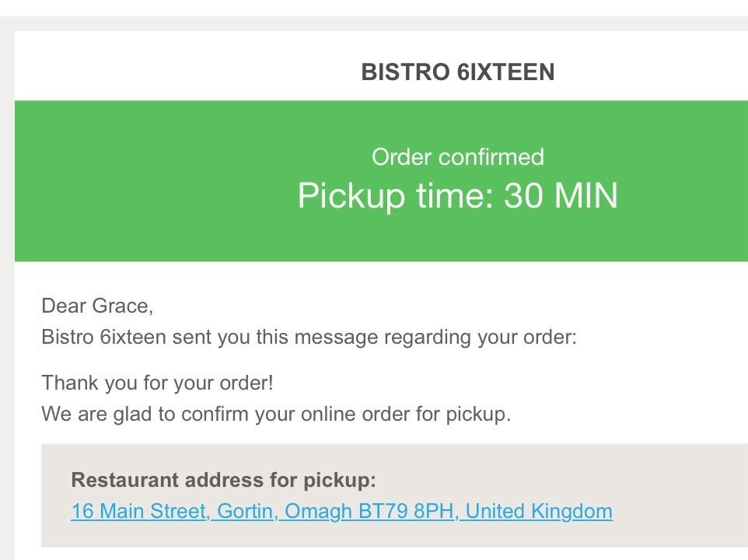This screenshot has width=748, height=560.
Task: Click the "Thank you for your order!" line
Action: tap(157, 383)
